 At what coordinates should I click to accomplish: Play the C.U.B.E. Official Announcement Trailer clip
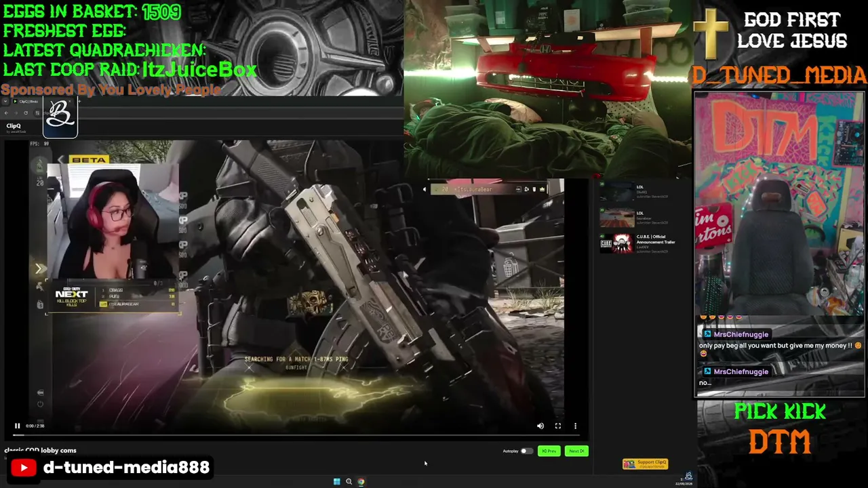coord(617,243)
